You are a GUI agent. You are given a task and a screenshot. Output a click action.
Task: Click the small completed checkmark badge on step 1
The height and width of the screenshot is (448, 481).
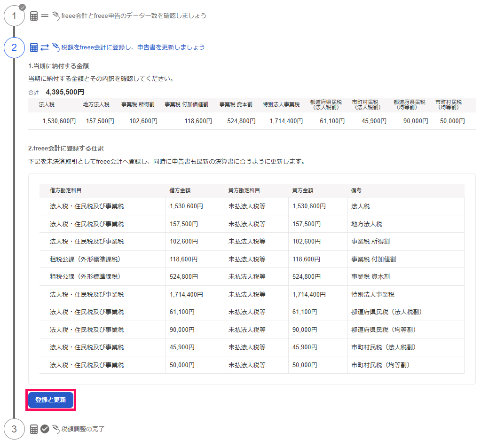click(x=23, y=7)
